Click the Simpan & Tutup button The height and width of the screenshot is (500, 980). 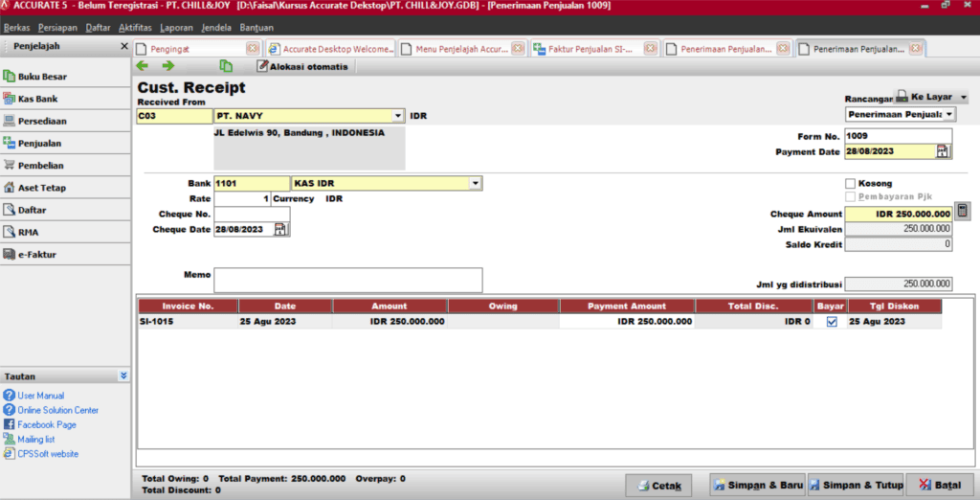coord(855,485)
